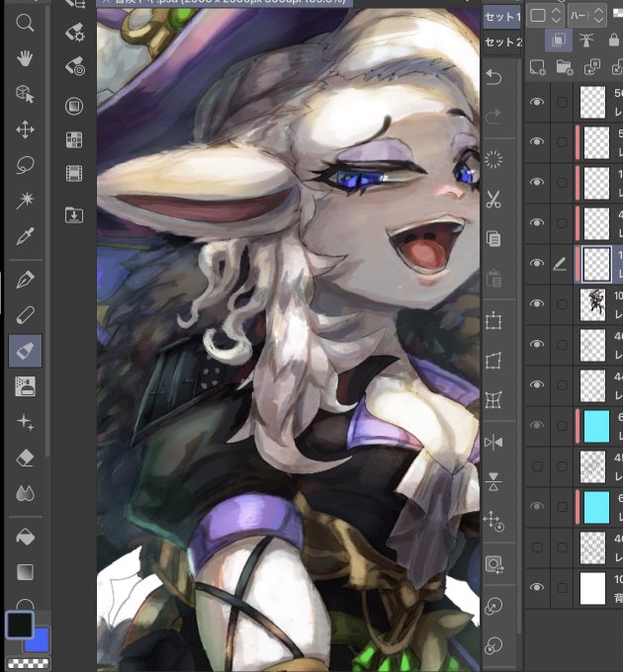Select the Fill paint bucket tool
Viewport: 623px width, 672px height.
pos(25,537)
